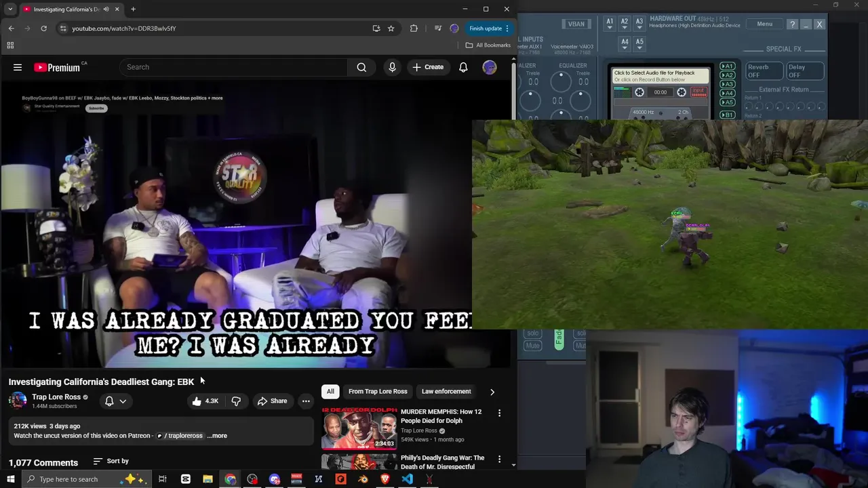The height and width of the screenshot is (488, 868).
Task: Open Chrome media controls icon
Action: (438, 28)
